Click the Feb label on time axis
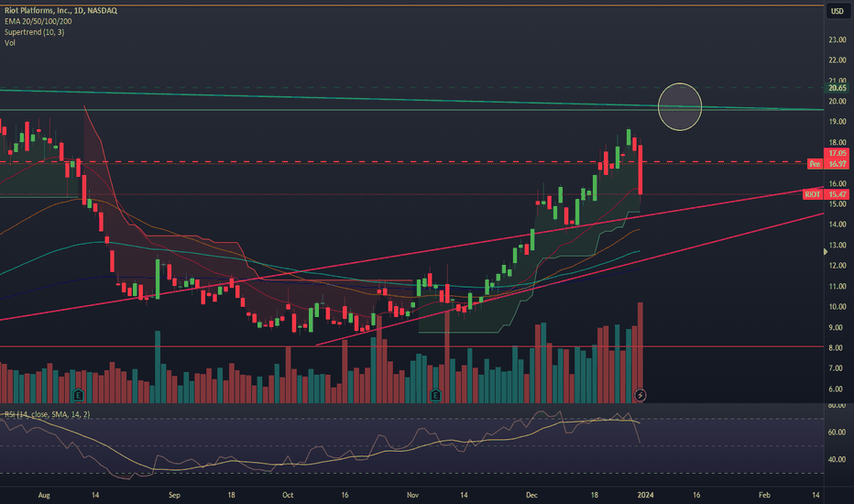This screenshot has height=504, width=854. 765,495
